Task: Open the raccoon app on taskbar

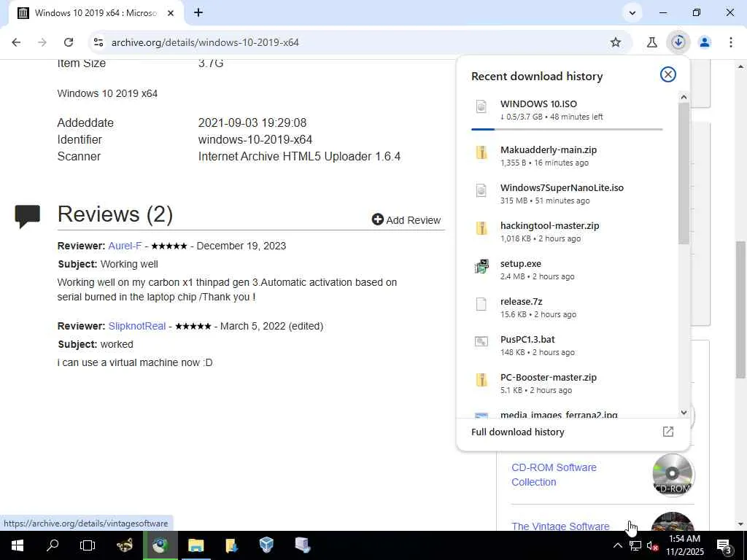Action: 125,545
